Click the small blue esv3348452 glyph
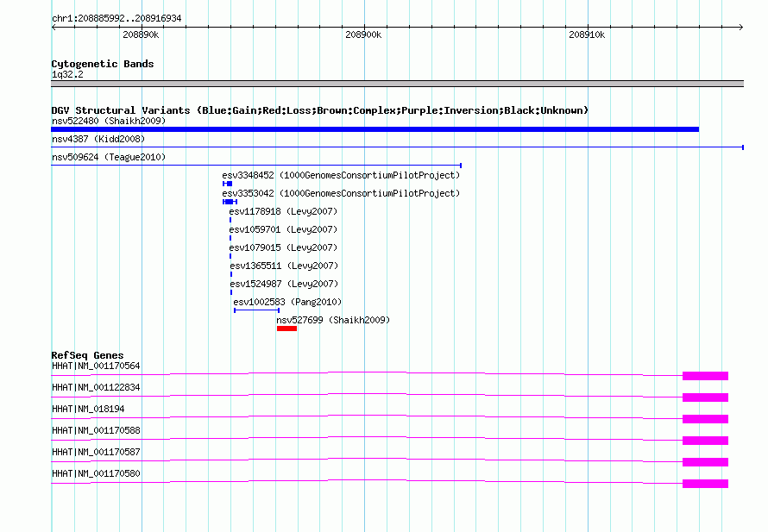 click(227, 184)
